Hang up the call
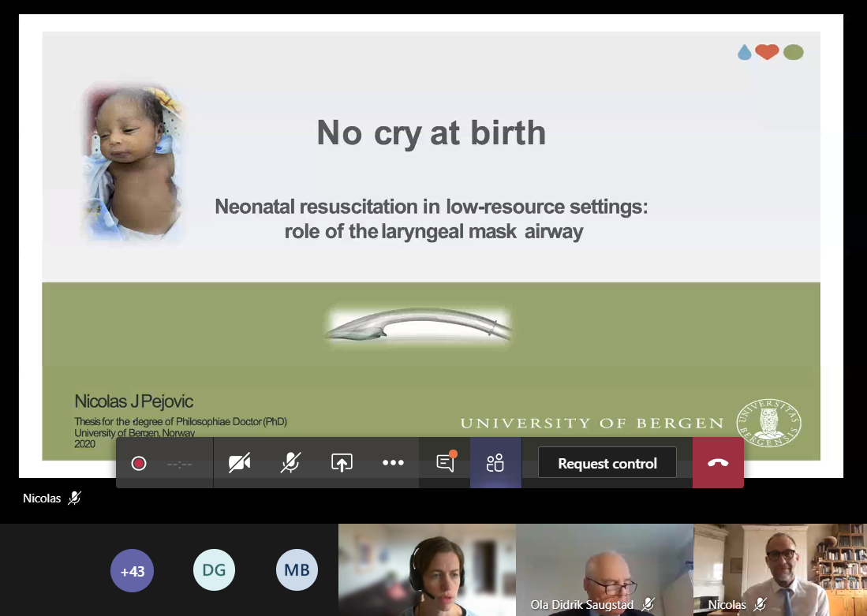 [718, 463]
